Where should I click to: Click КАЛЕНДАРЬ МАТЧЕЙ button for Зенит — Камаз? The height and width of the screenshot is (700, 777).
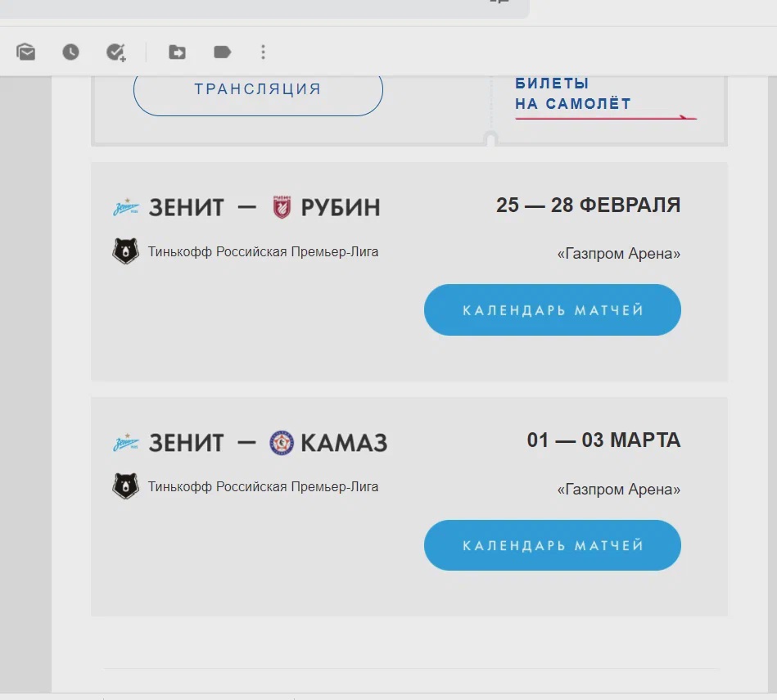tap(553, 545)
